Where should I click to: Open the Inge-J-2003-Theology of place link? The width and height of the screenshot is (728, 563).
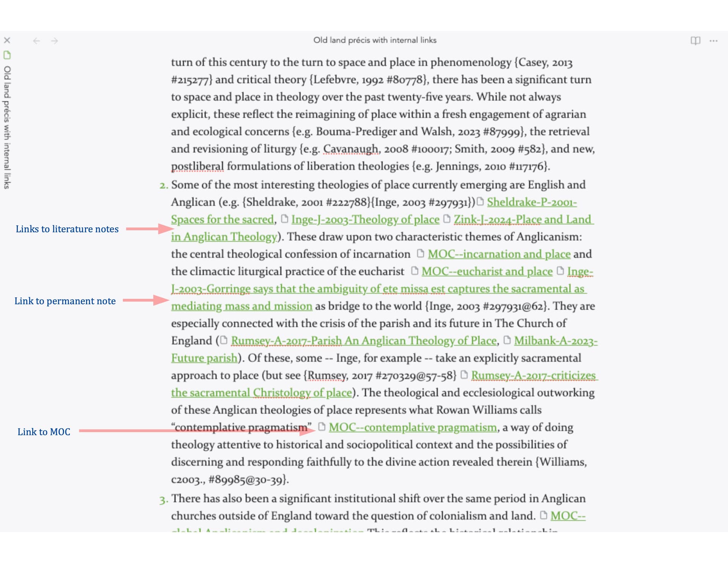coord(365,219)
